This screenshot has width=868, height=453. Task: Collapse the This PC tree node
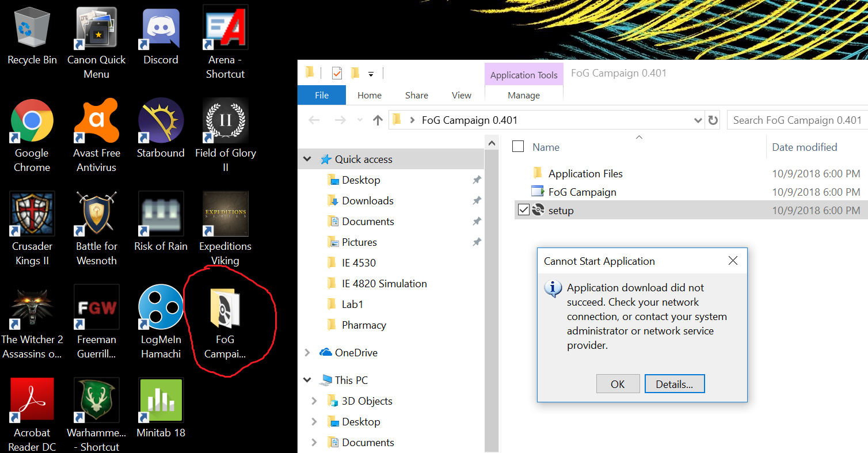307,380
